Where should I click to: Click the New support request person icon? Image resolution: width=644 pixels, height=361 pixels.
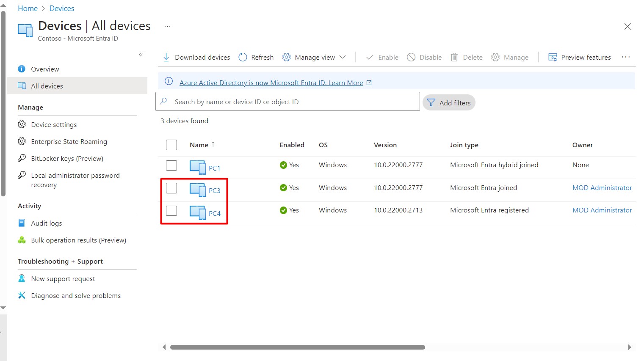(22, 278)
